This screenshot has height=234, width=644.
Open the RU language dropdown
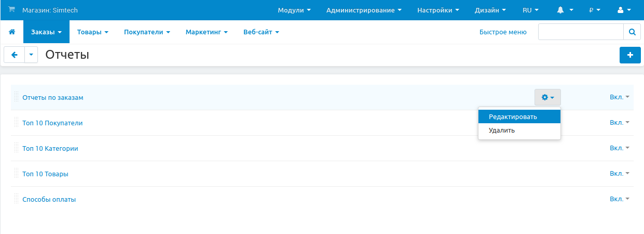(x=530, y=10)
